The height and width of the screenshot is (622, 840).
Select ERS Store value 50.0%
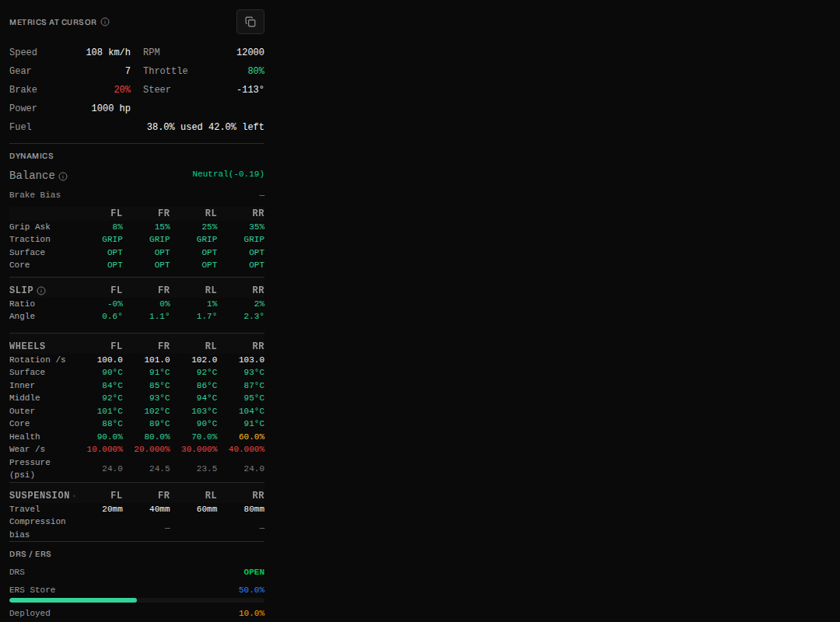click(251, 590)
